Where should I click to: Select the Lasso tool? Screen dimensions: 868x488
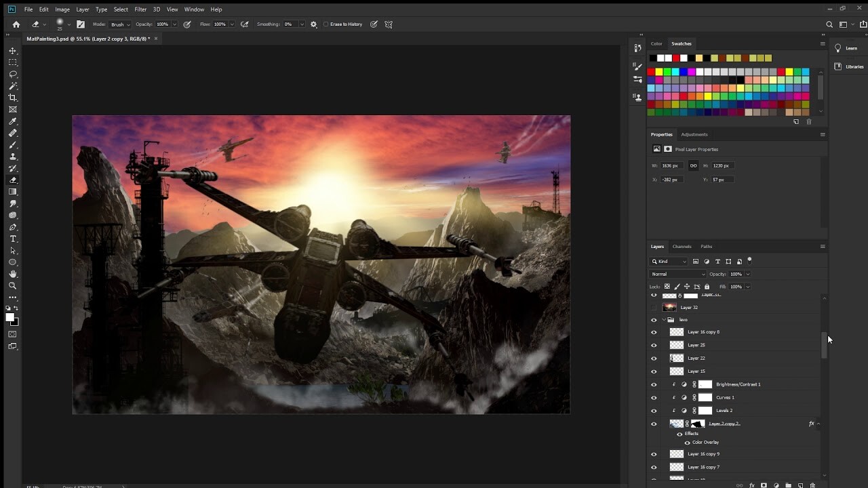12,74
